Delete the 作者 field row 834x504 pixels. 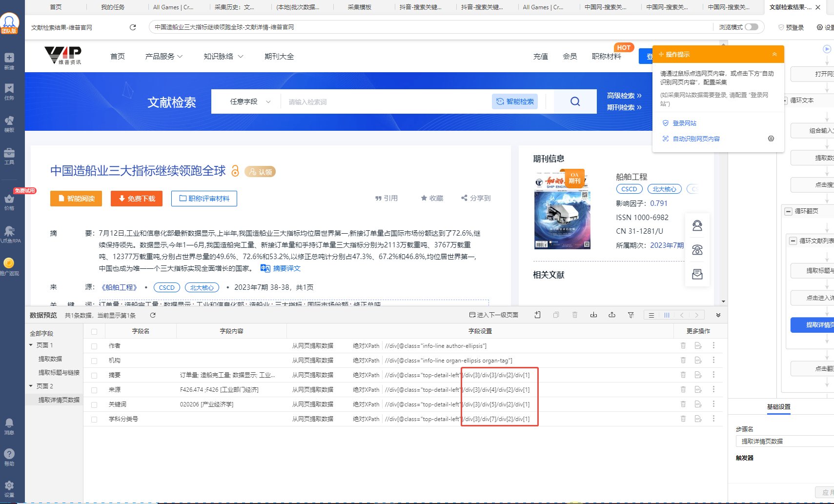coord(683,345)
